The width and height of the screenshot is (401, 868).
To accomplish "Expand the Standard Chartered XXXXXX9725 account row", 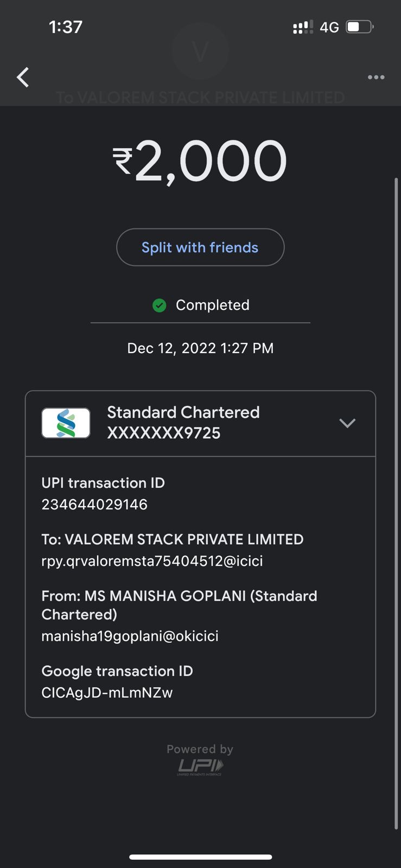I will [200, 423].
